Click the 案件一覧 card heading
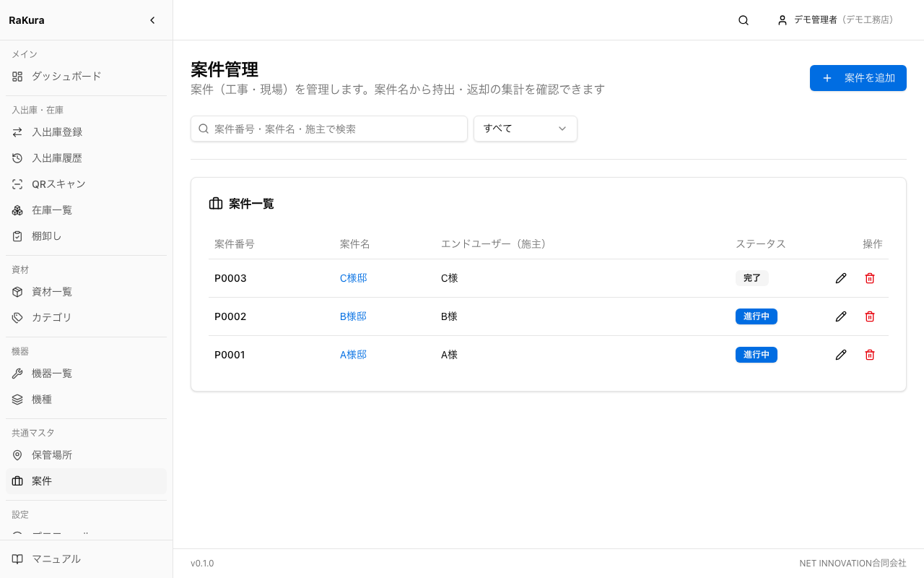The width and height of the screenshot is (924, 578). [251, 204]
